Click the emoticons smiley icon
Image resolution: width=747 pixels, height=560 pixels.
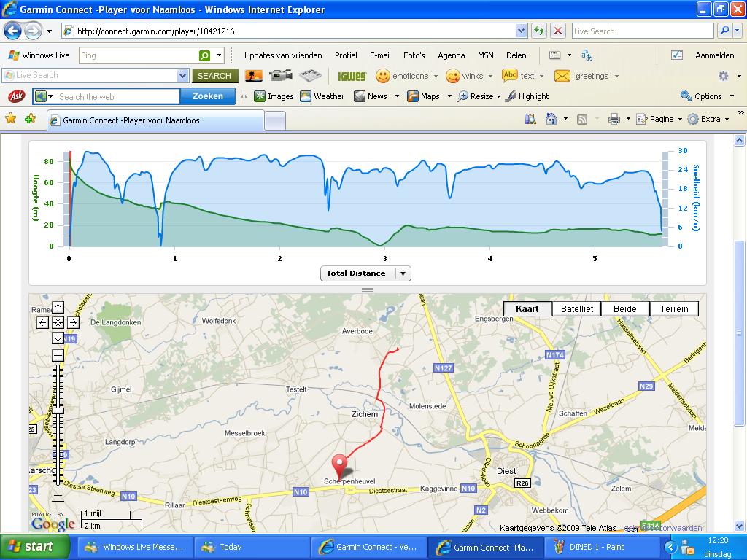coord(382,76)
